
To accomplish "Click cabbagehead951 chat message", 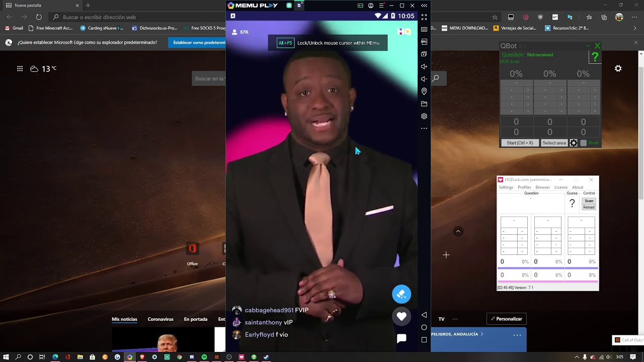I will coord(271,310).
